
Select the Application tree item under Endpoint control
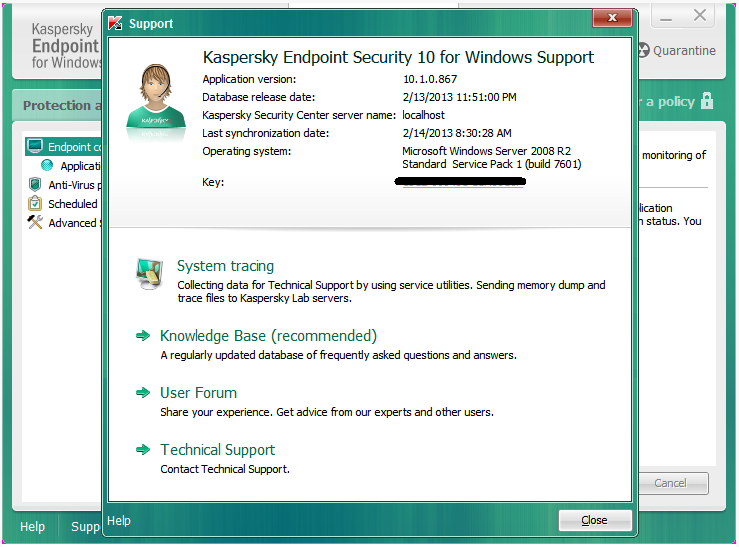click(x=80, y=166)
